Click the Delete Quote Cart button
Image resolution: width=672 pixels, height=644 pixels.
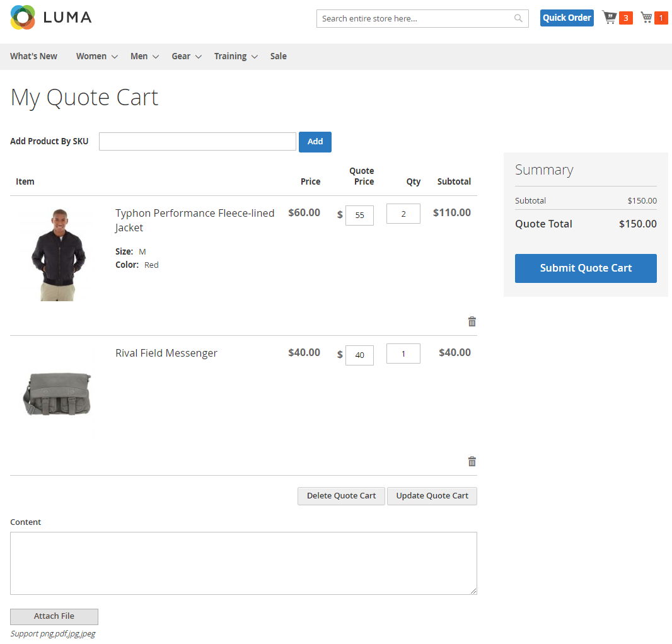pos(341,496)
